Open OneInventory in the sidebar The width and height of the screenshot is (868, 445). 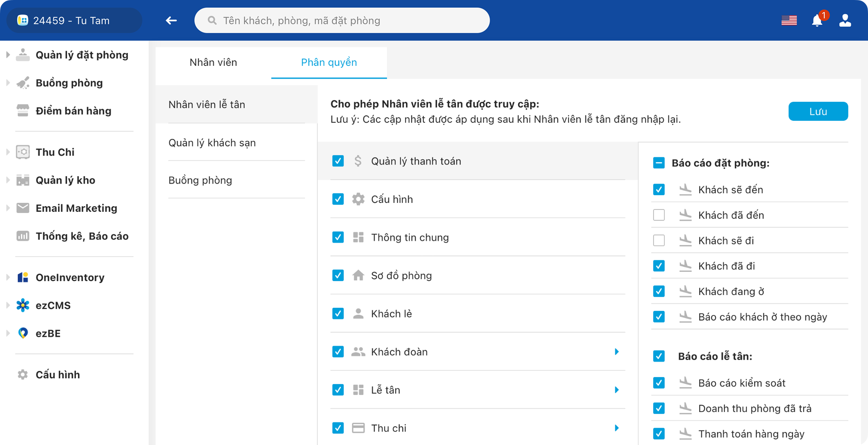(70, 277)
